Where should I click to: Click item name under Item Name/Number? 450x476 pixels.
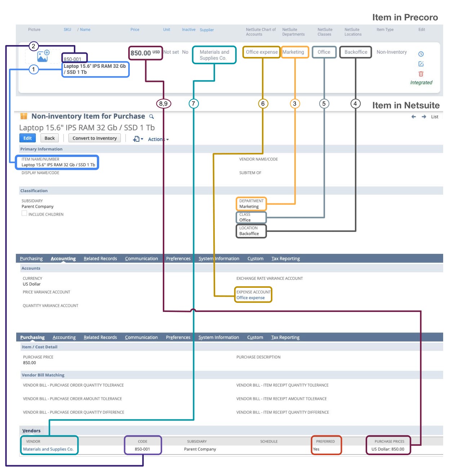pos(58,165)
